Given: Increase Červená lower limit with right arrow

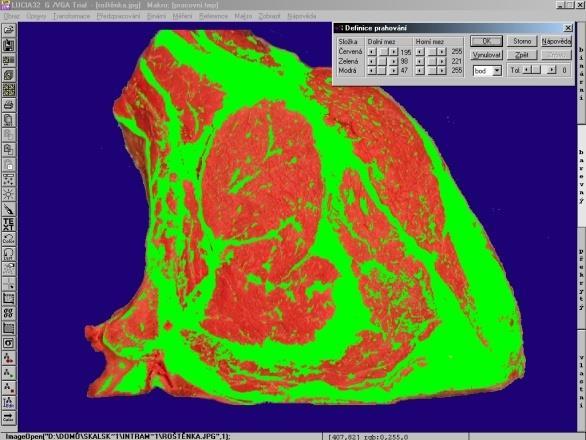Looking at the screenshot, I should coord(394,52).
